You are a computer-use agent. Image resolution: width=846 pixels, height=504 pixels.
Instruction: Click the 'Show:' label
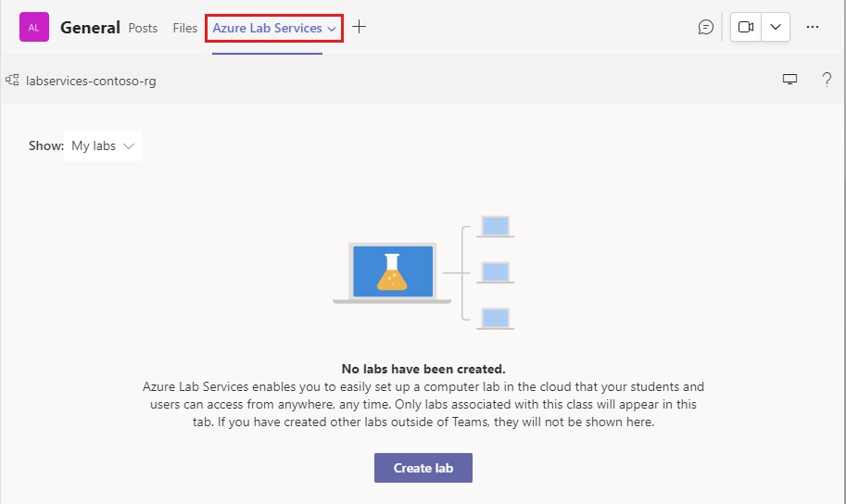click(x=45, y=146)
